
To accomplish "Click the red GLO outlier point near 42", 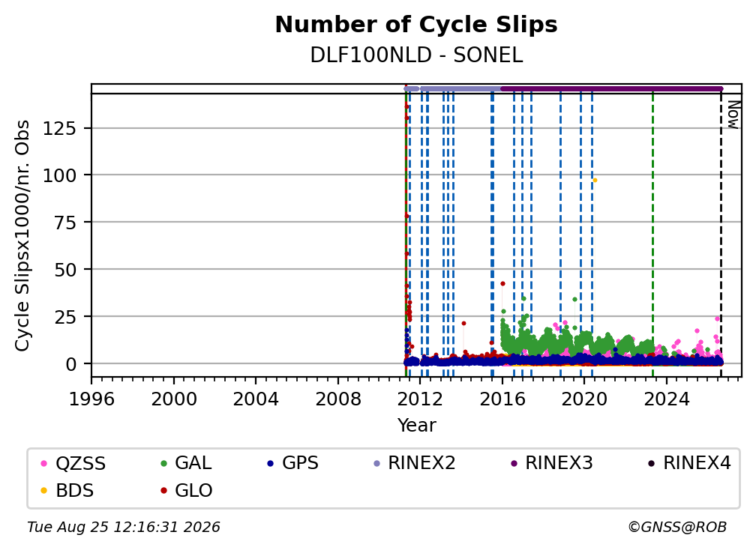I will pyautogui.click(x=502, y=284).
